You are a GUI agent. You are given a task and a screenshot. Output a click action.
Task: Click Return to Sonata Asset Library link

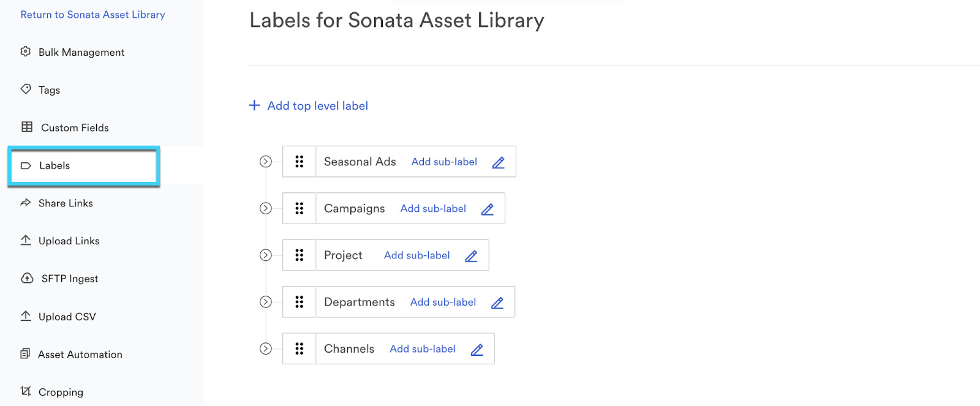(x=92, y=15)
